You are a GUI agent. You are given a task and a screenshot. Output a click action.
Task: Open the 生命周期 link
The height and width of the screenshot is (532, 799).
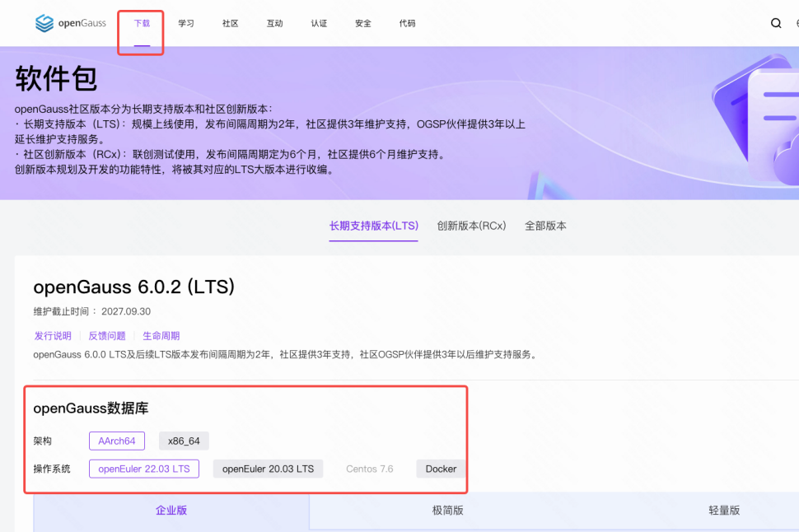(x=161, y=336)
